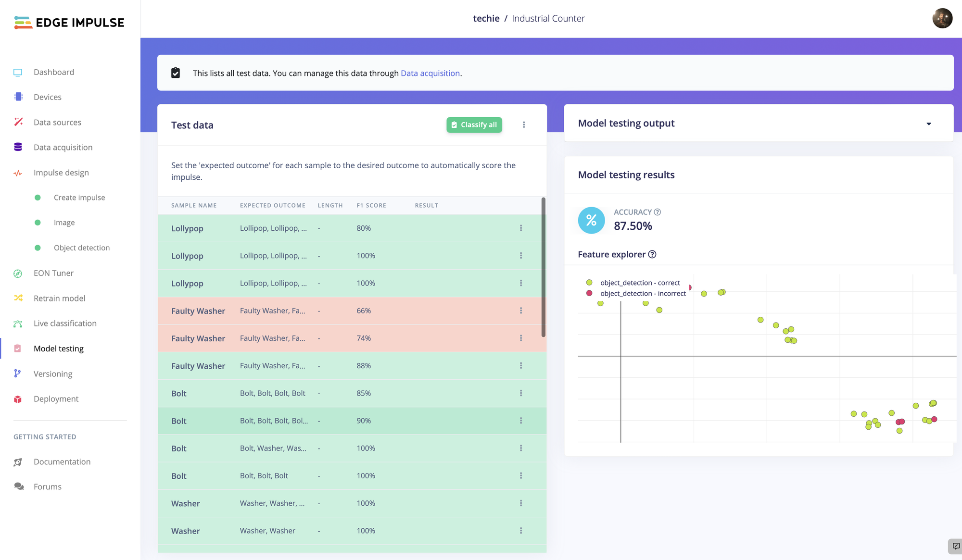Click the Deployment box icon

click(18, 399)
